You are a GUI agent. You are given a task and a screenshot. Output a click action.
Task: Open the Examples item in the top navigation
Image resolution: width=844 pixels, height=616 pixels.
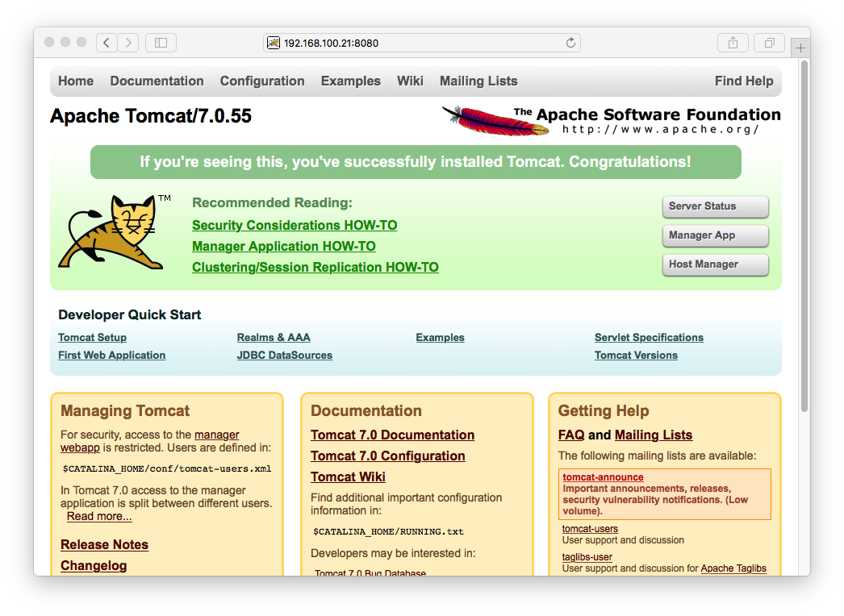pos(351,81)
